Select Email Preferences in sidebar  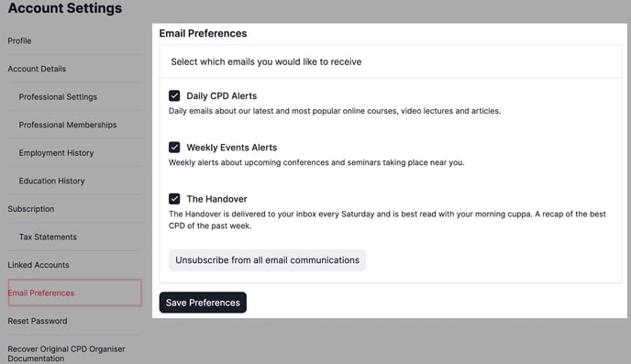coord(75,292)
